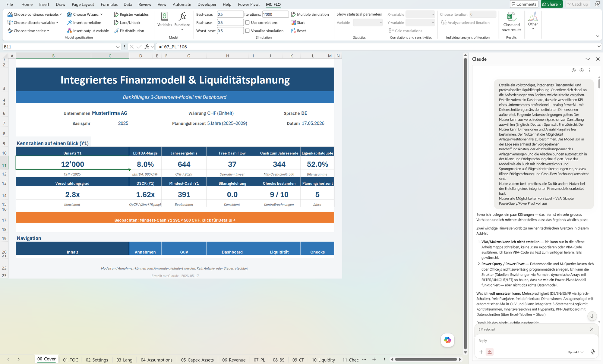The width and height of the screenshot is (603, 364).
Task: Click the plus attach icon in reply box
Action: [x=481, y=352]
